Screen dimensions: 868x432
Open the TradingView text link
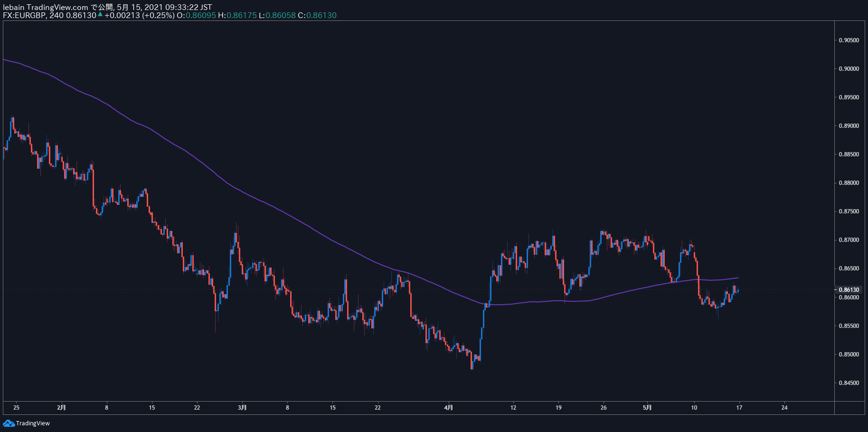[33, 423]
